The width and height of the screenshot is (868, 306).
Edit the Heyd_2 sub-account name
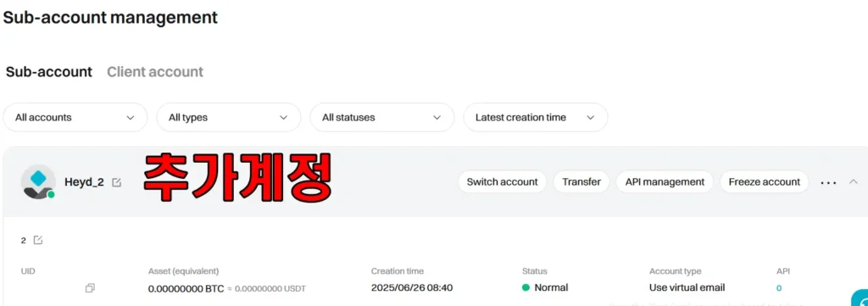coord(116,182)
